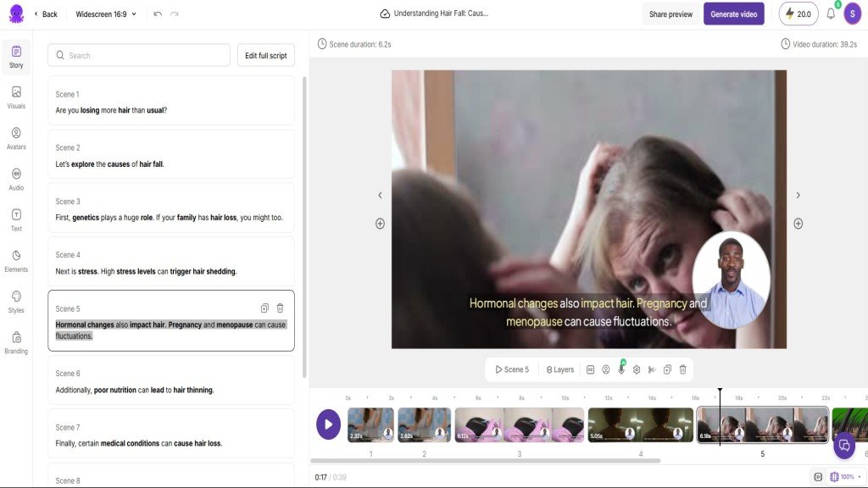Open scene settings gear icon
The image size is (868, 488).
pos(637,369)
